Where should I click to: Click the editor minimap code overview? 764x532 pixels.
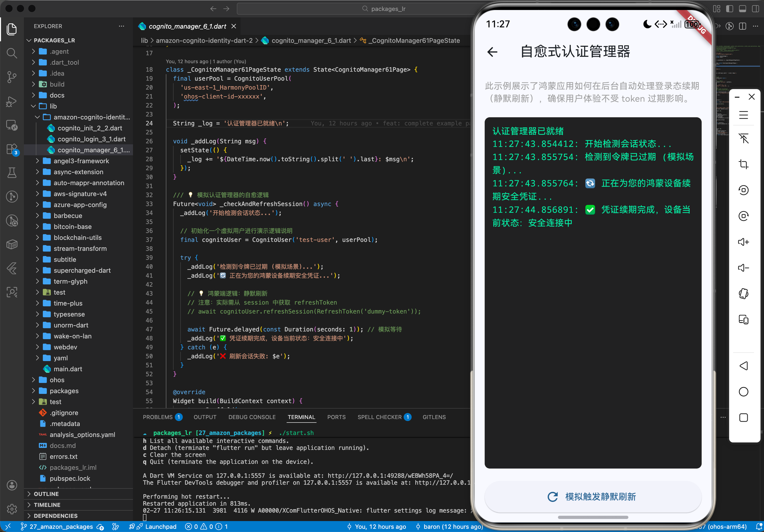(x=739, y=90)
